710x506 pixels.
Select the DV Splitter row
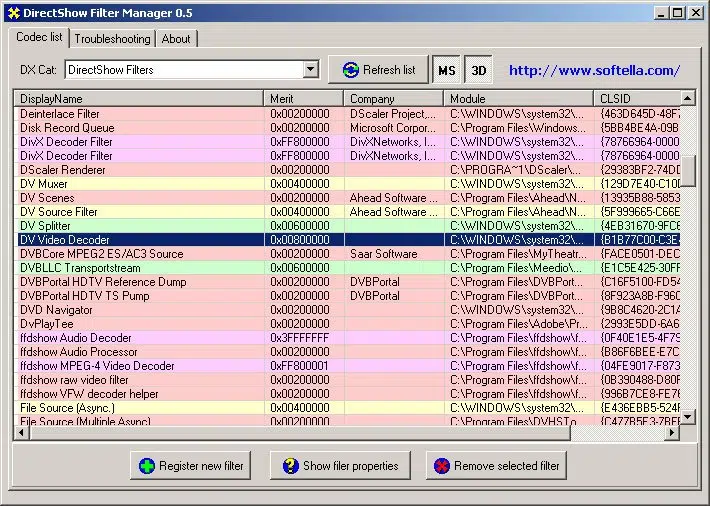[x=348, y=226]
